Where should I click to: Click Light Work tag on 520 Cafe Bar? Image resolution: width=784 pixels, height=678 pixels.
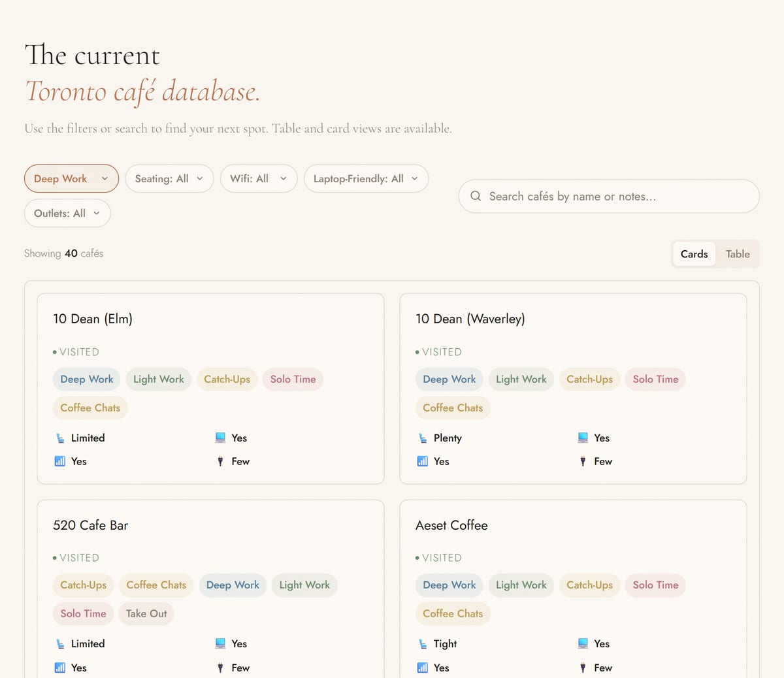pyautogui.click(x=304, y=585)
